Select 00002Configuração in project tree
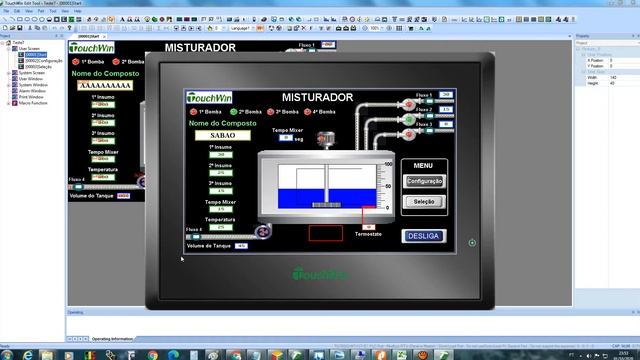 pyautogui.click(x=44, y=61)
